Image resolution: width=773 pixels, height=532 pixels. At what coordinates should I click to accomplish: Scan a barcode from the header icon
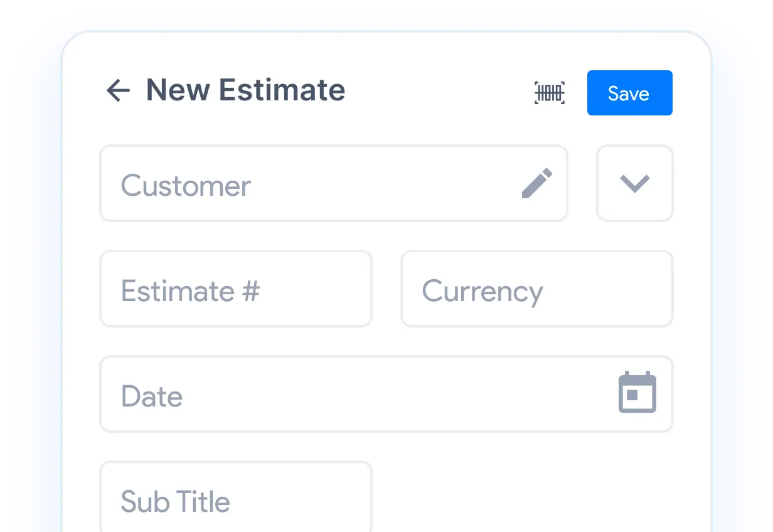550,93
